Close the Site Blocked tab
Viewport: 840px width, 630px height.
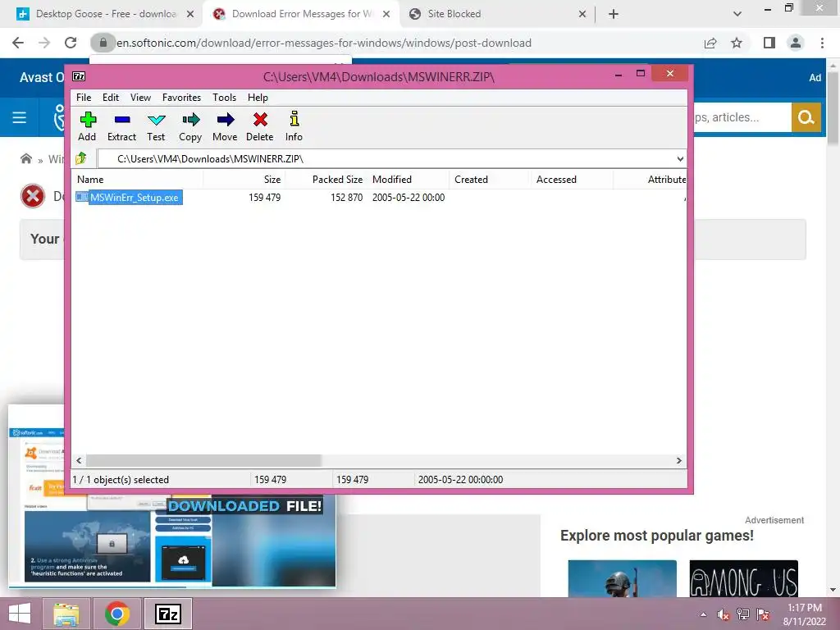click(582, 15)
